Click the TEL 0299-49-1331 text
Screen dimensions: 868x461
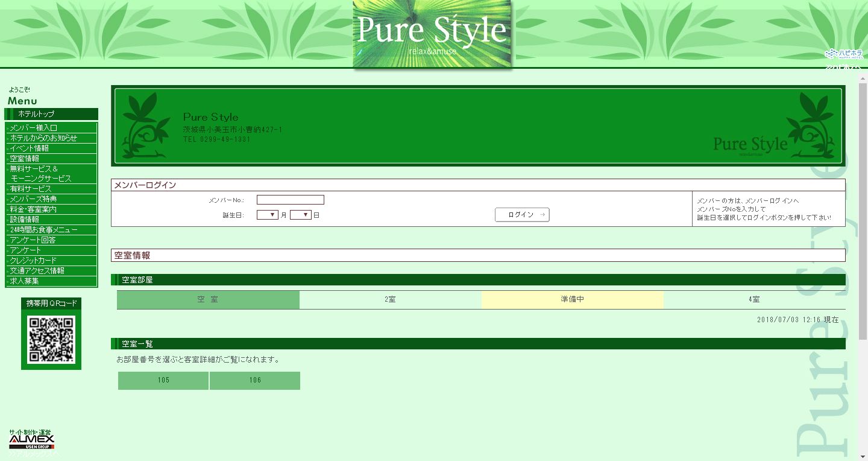217,139
